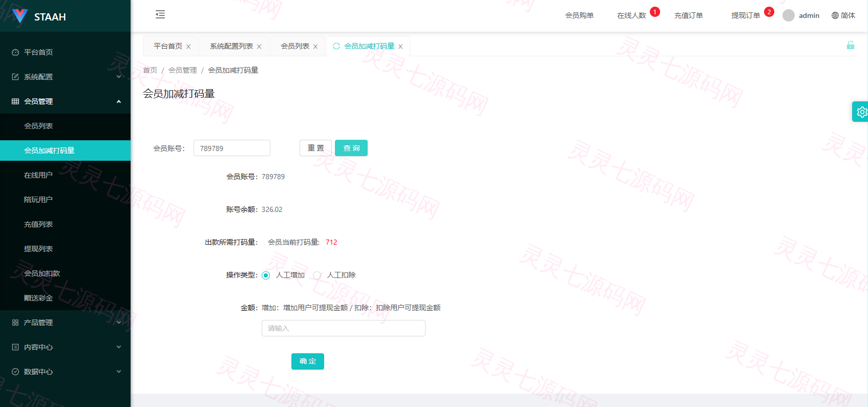Click the 首页 breadcrumb link
Image resolution: width=868 pixels, height=407 pixels.
[x=150, y=70]
